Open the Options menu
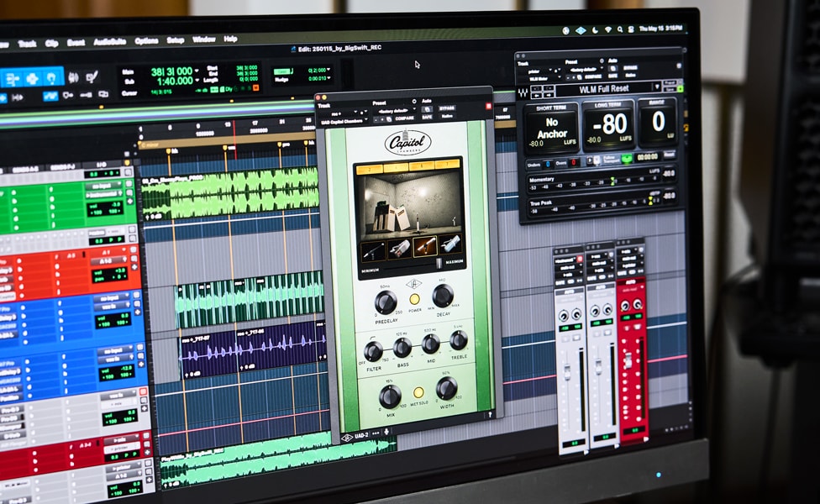The width and height of the screenshot is (820, 504). tap(146, 41)
